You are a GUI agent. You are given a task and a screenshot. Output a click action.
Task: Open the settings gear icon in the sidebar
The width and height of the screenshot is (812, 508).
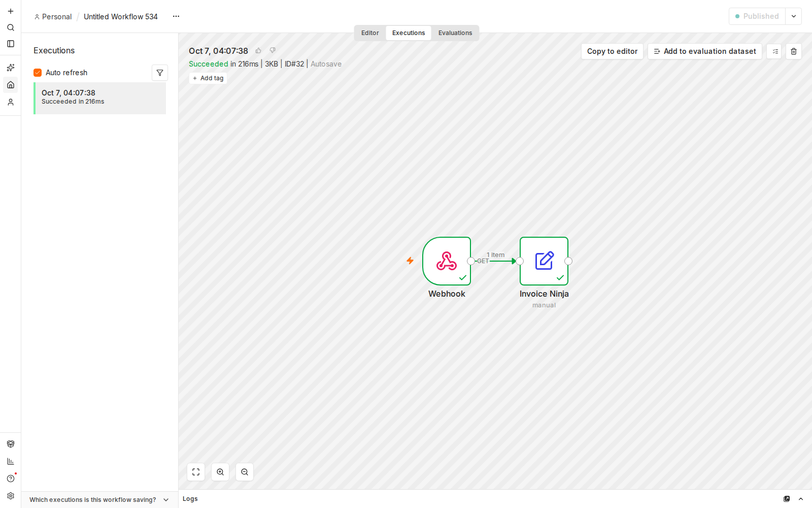[x=11, y=496]
